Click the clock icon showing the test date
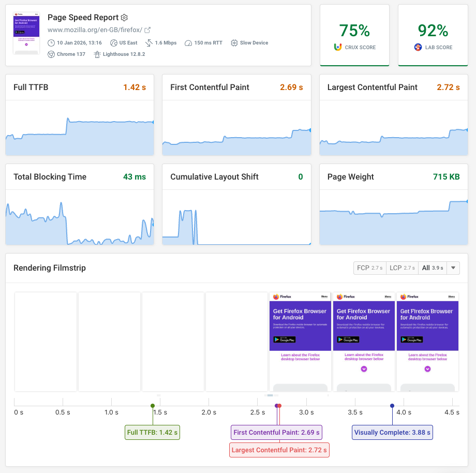 [50, 42]
